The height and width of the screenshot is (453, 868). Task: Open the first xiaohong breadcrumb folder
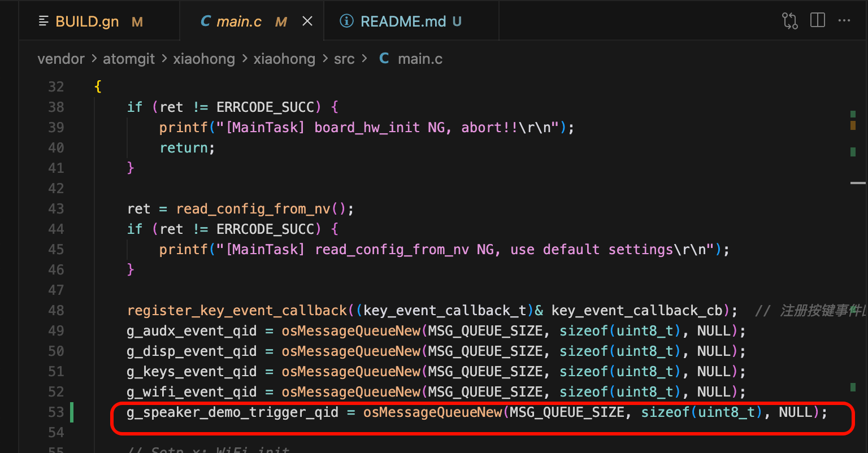[x=204, y=59]
